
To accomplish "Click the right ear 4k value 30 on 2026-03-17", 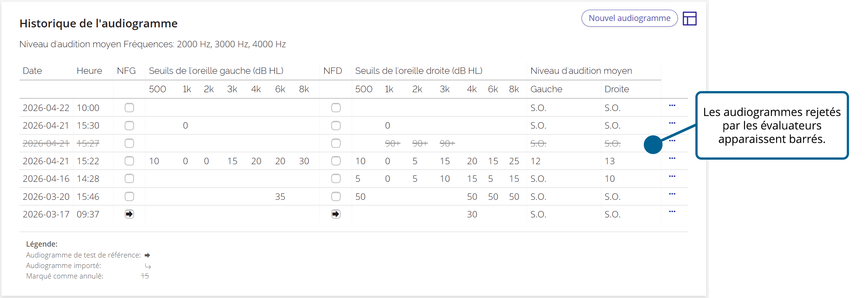I will tap(472, 214).
